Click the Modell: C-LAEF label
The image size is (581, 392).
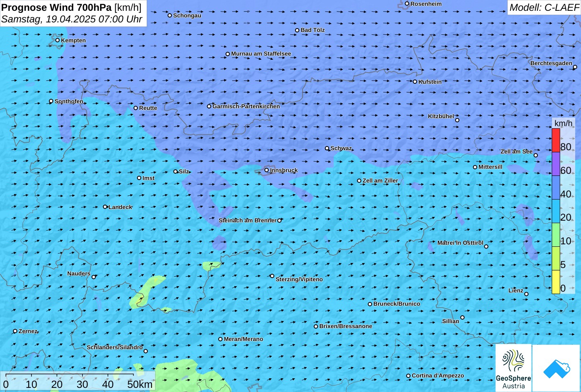coord(544,7)
